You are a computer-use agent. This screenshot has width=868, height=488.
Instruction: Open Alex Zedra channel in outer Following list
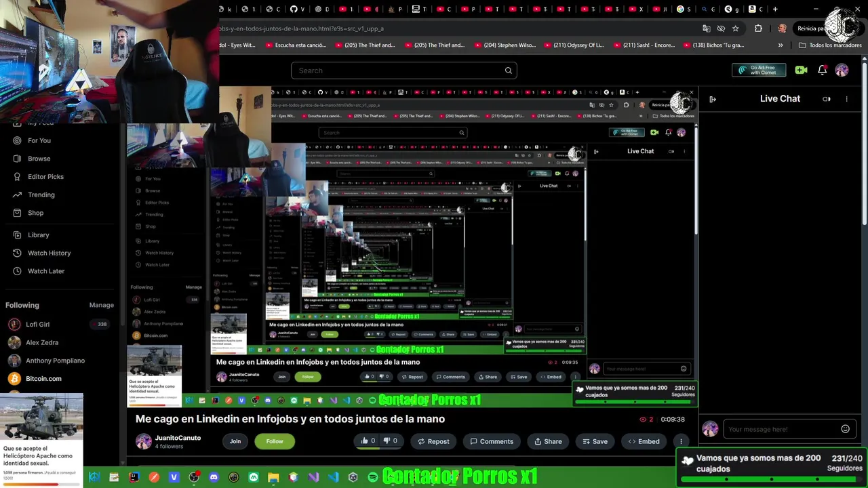[42, 343]
